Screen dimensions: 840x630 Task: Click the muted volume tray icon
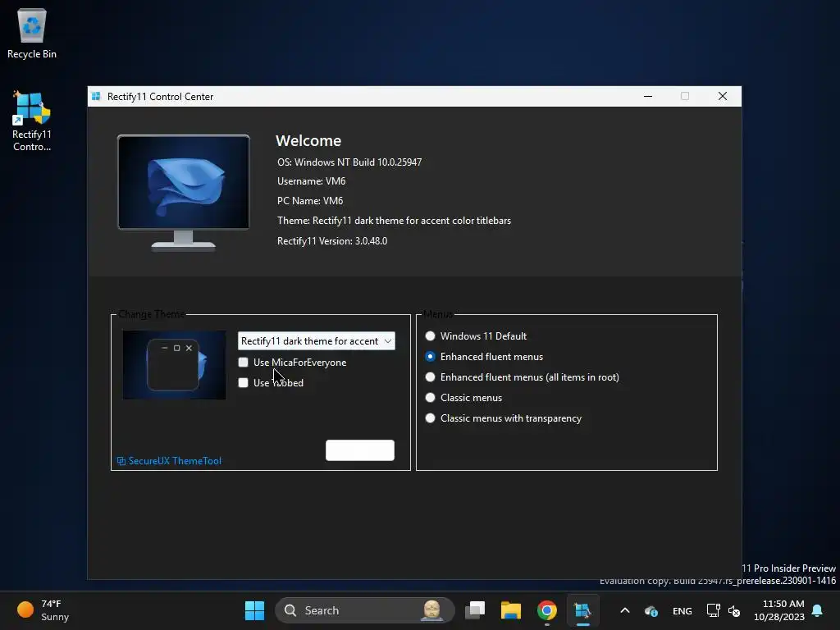[734, 610]
